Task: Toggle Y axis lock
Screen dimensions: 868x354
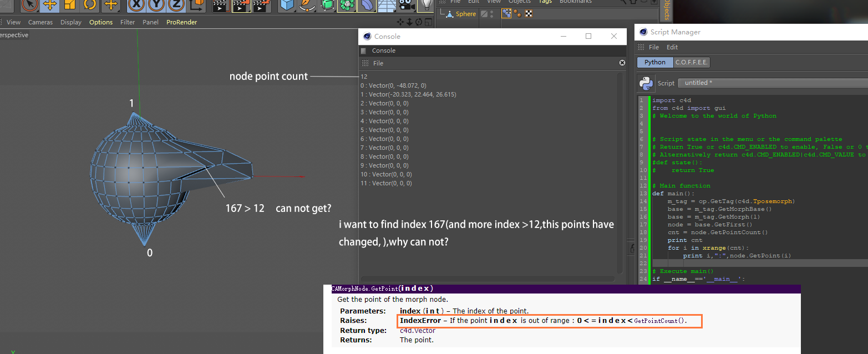Action: (156, 5)
